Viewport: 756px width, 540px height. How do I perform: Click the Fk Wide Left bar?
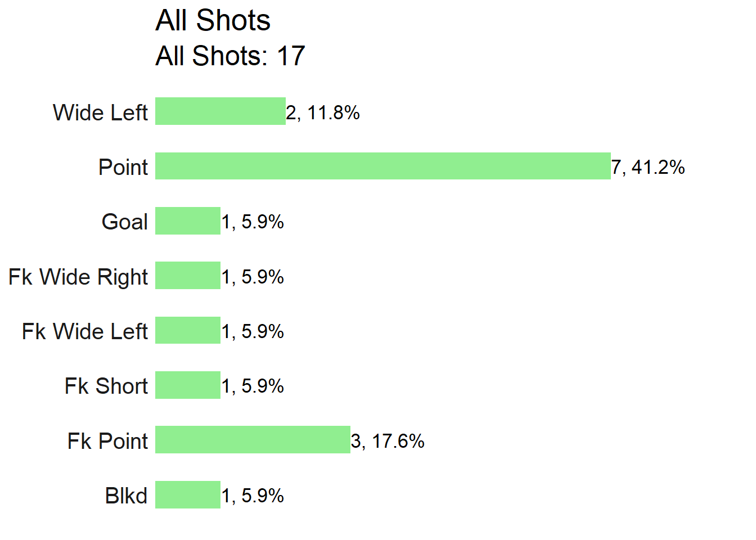coord(188,330)
